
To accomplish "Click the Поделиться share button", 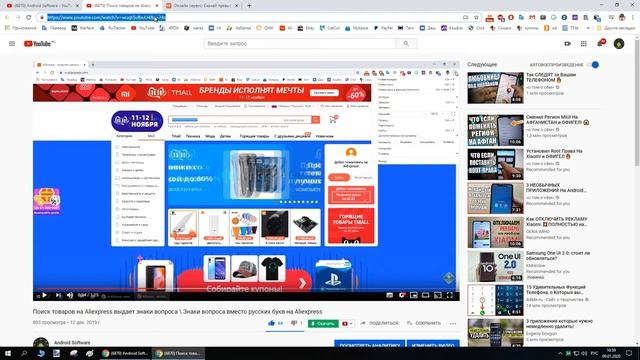I will tap(379, 323).
